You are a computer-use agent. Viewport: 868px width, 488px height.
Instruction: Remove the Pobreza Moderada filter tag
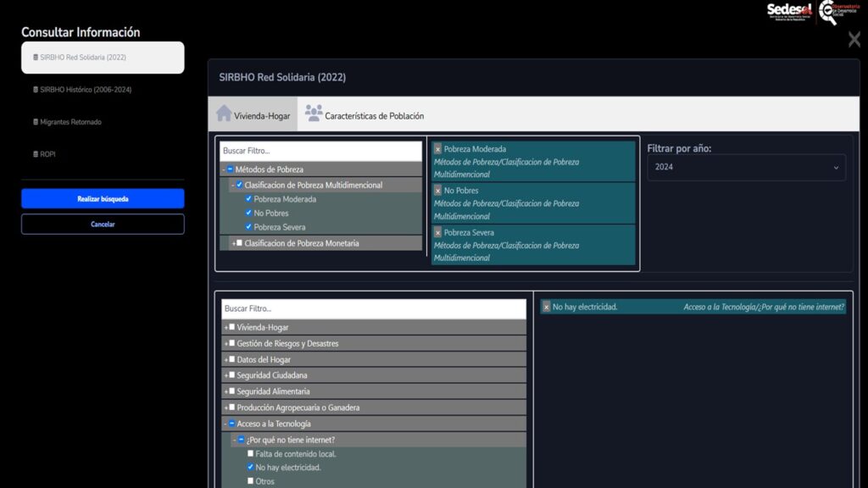coord(438,149)
